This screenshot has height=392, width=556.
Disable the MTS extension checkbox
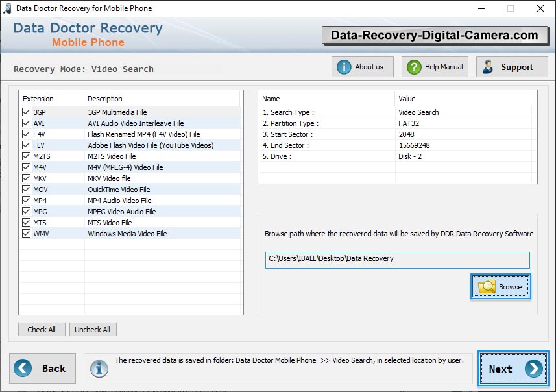26,223
